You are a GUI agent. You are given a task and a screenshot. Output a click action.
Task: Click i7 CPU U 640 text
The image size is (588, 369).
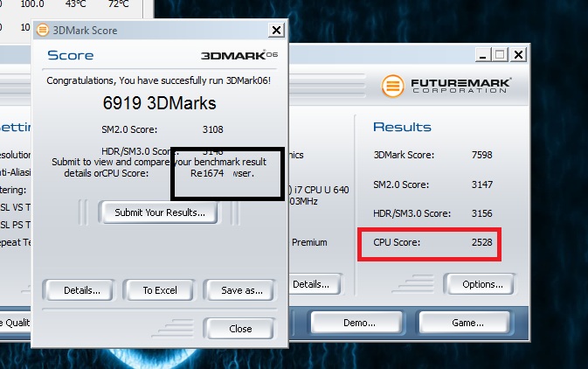click(322, 190)
